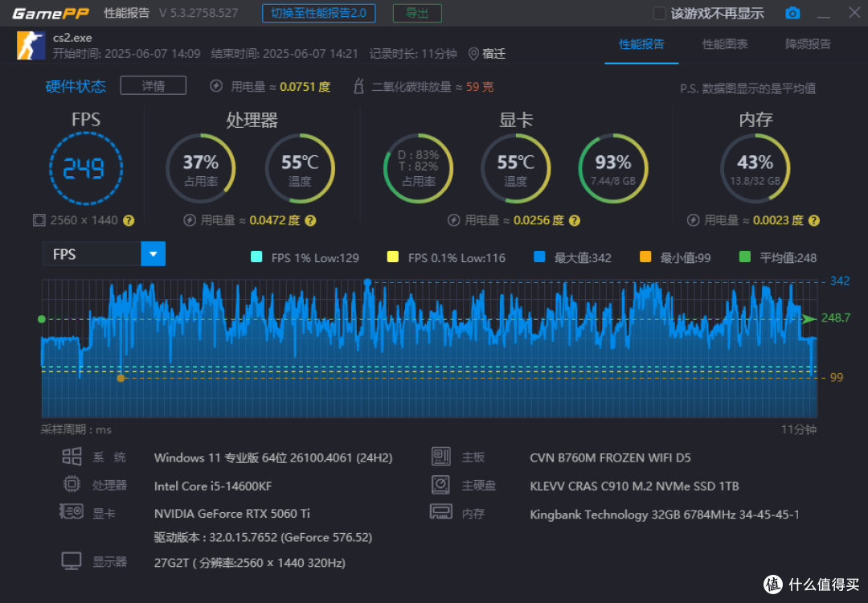This screenshot has height=603, width=868.
Task: Click the monitor icon beside 显示器
Action: point(72,561)
